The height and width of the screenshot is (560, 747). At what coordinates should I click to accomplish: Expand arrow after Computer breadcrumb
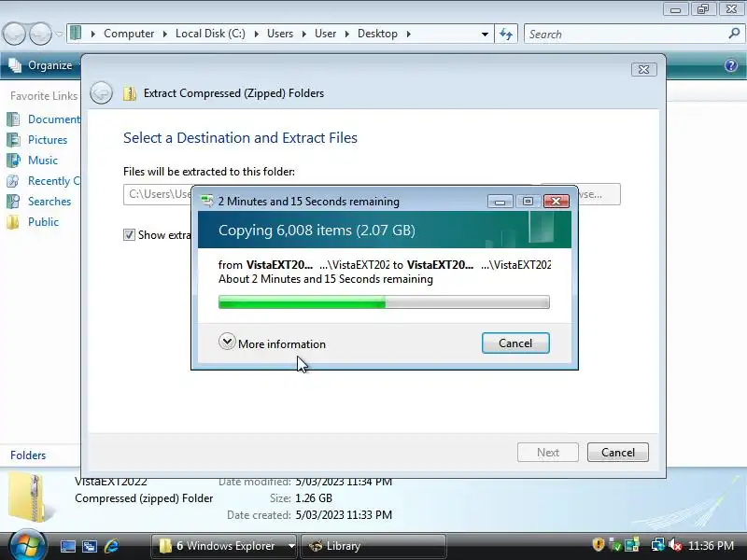[165, 34]
